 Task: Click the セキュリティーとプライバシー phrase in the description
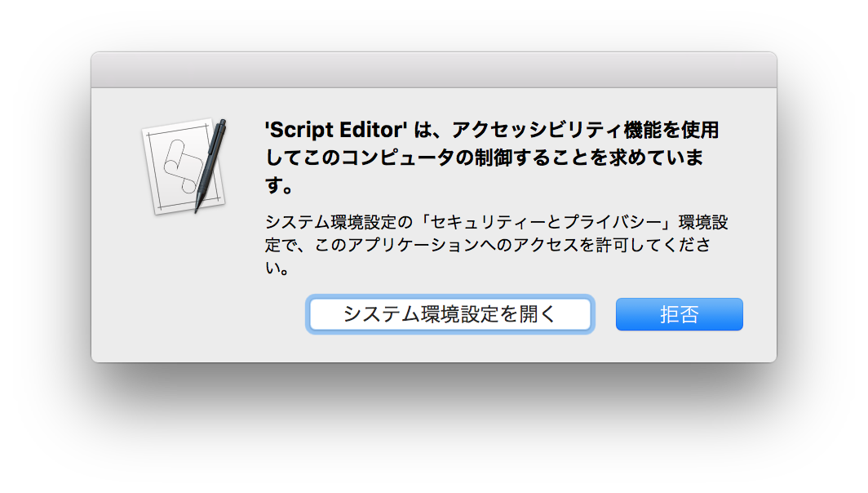[546, 222]
